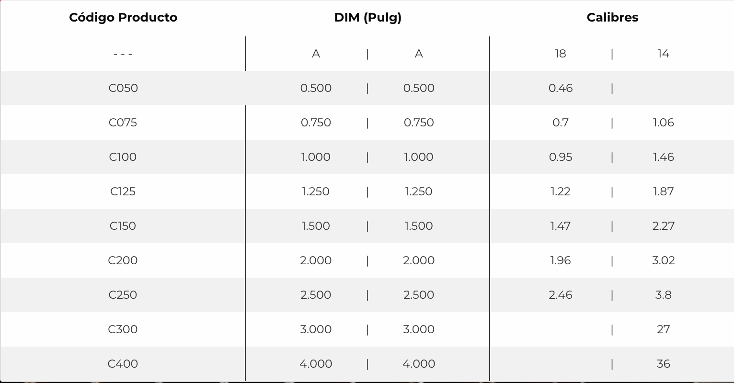This screenshot has height=383, width=734.
Task: Click the 27 value in the C300 row
Action: coord(663,329)
